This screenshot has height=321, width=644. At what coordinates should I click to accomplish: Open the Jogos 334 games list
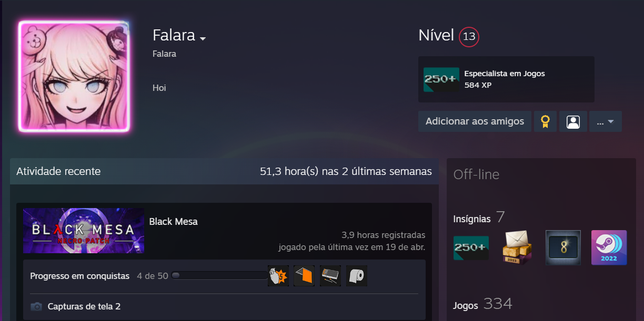(x=482, y=304)
